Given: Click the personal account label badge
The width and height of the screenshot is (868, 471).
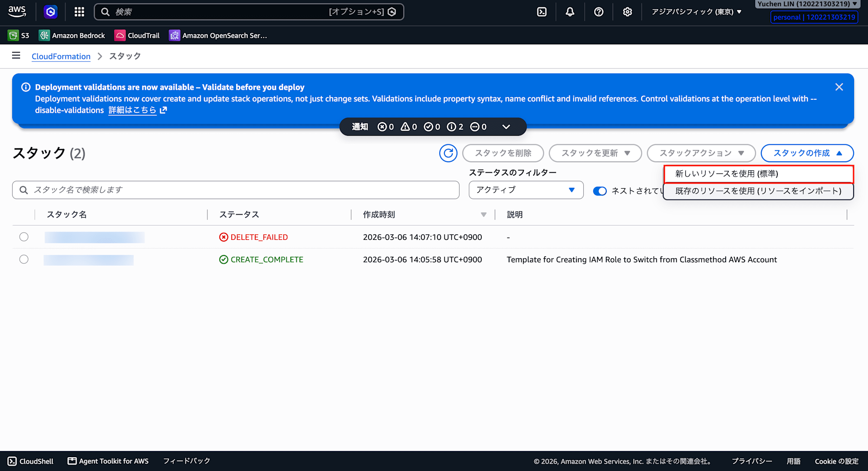Looking at the screenshot, I should tap(814, 17).
